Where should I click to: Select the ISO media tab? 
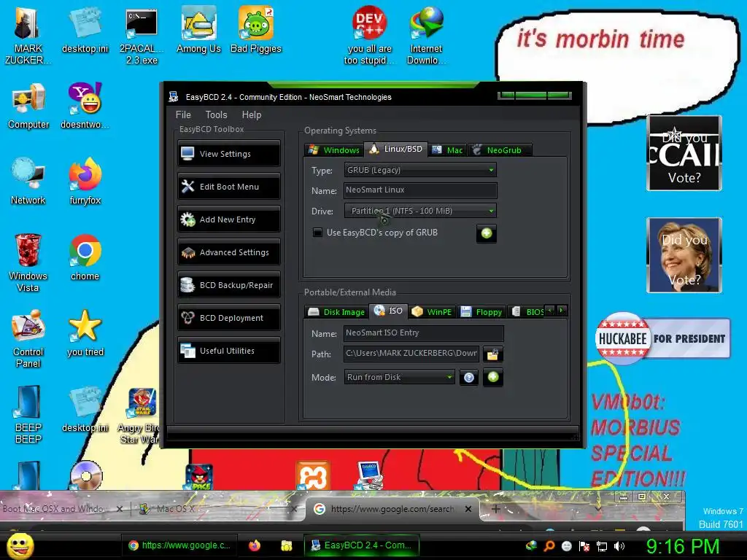click(388, 311)
